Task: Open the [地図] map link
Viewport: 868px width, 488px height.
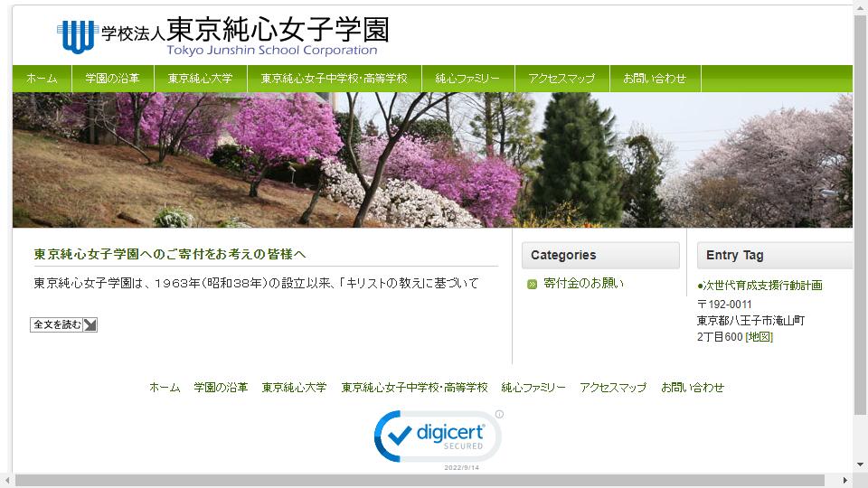Action: tap(759, 337)
